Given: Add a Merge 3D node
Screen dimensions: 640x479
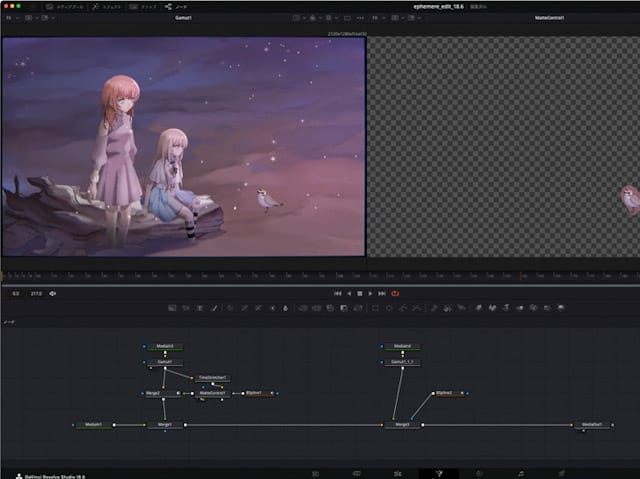Looking at the screenshot, I should [520, 308].
